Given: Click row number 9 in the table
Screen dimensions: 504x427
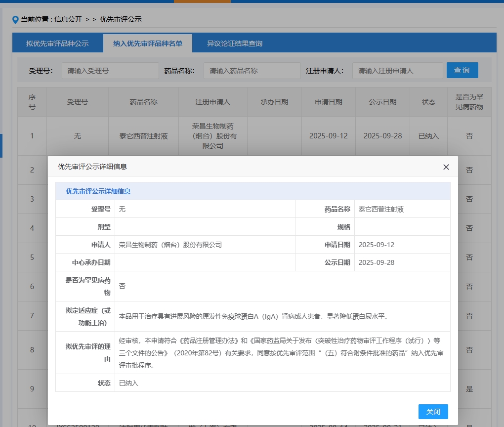Looking at the screenshot, I should [32, 389].
